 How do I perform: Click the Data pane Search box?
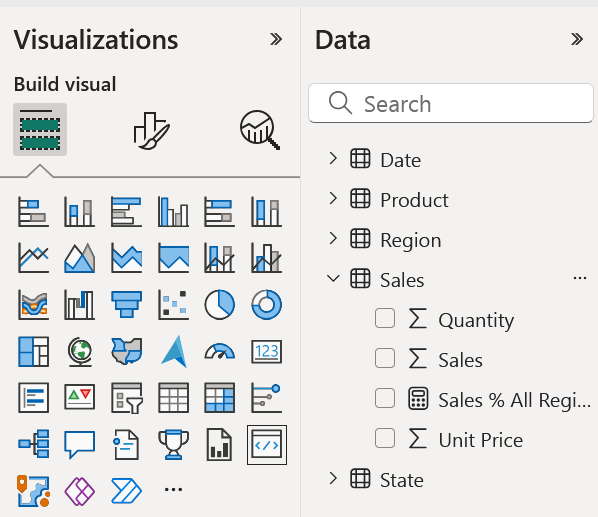click(x=451, y=103)
